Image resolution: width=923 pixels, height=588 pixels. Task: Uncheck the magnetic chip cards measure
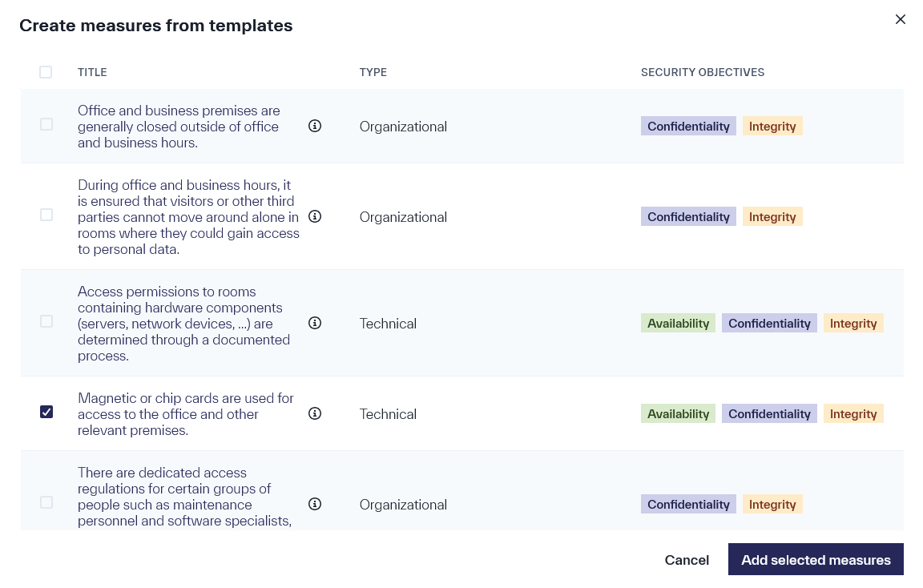(x=46, y=412)
